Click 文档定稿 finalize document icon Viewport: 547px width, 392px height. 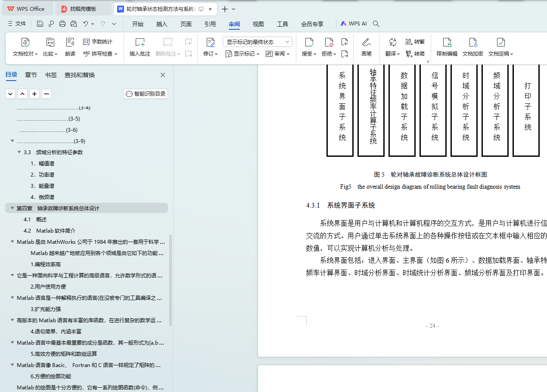pos(500,42)
